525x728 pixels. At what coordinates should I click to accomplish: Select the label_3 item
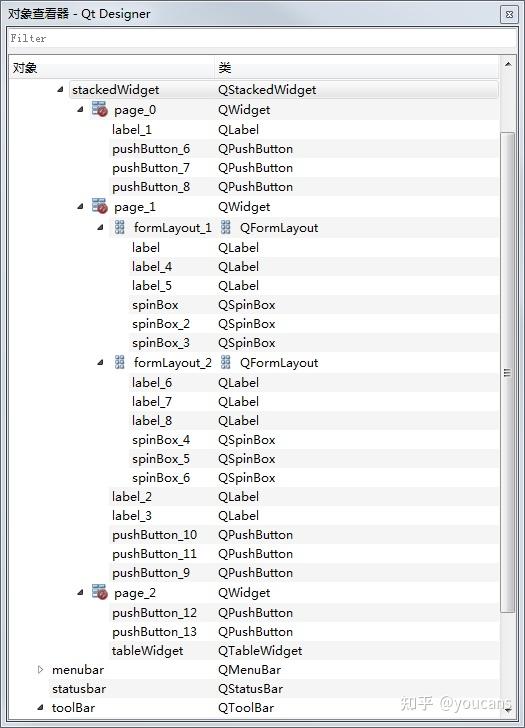132,516
